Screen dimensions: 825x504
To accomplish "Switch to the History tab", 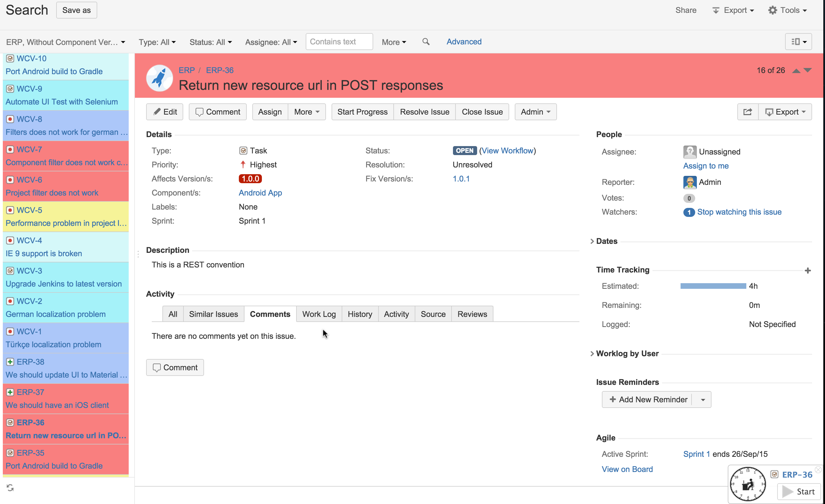I will pos(360,314).
